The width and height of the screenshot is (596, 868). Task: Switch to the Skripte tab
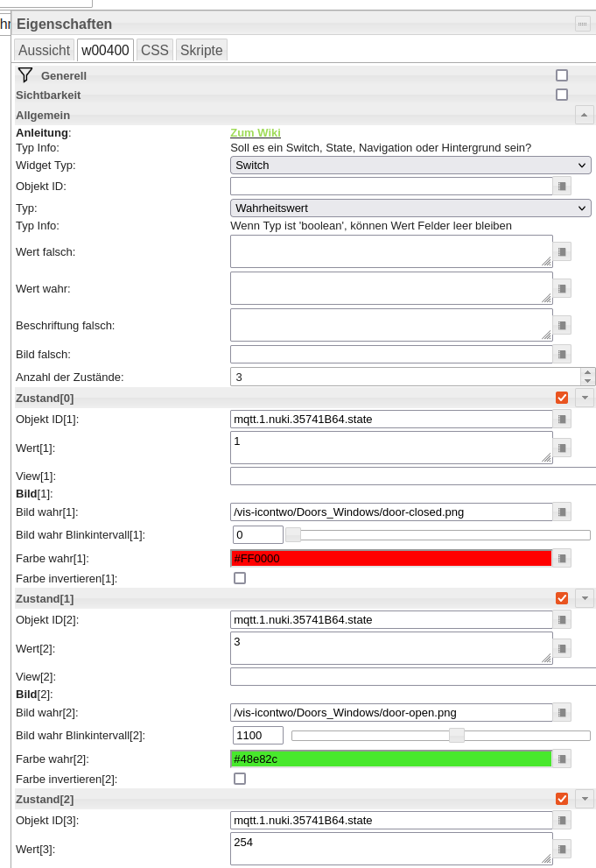pyautogui.click(x=201, y=50)
